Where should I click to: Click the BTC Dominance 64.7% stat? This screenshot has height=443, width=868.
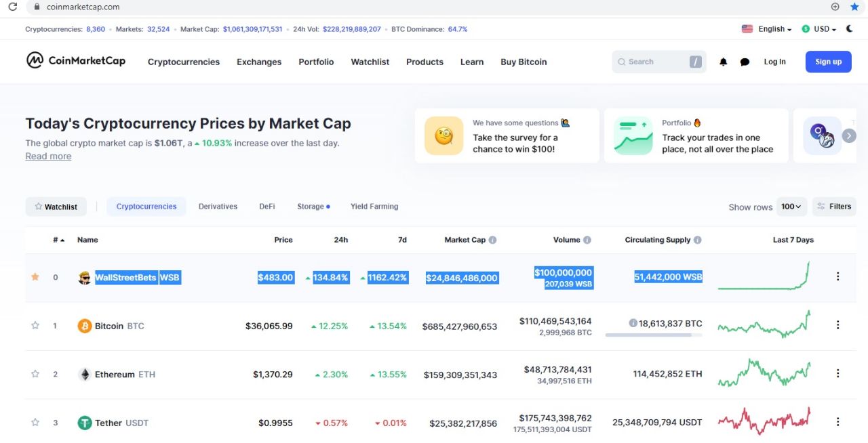[x=429, y=29]
